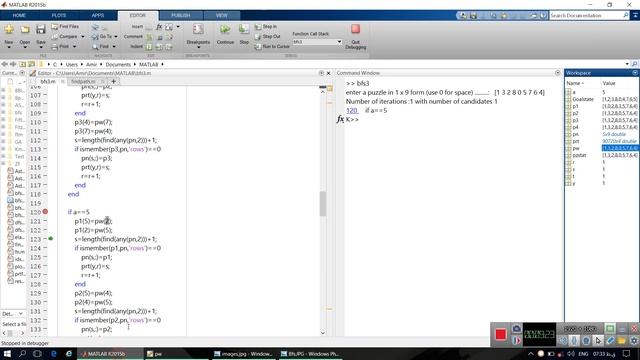
Task: Click Run to Cursor
Action: pyautogui.click(x=272, y=47)
